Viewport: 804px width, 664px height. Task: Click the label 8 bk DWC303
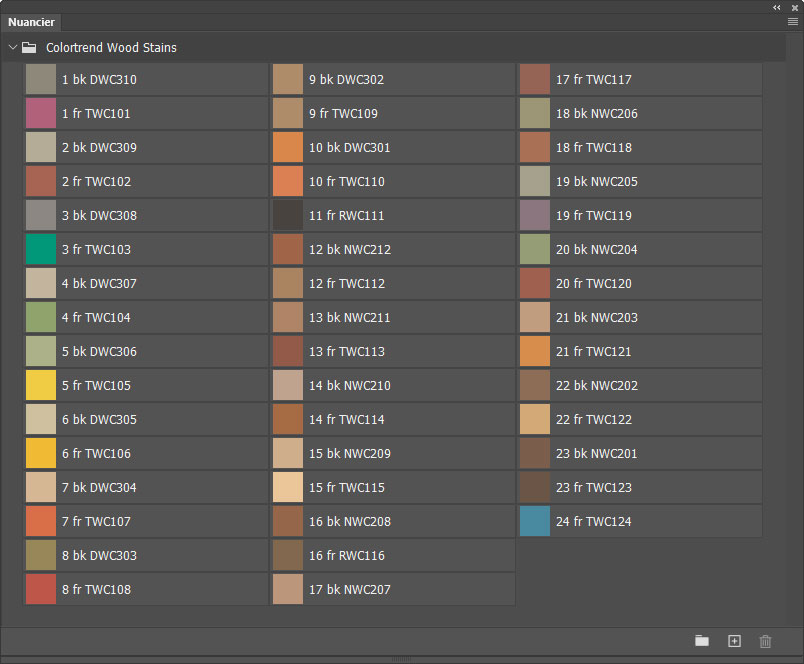99,555
